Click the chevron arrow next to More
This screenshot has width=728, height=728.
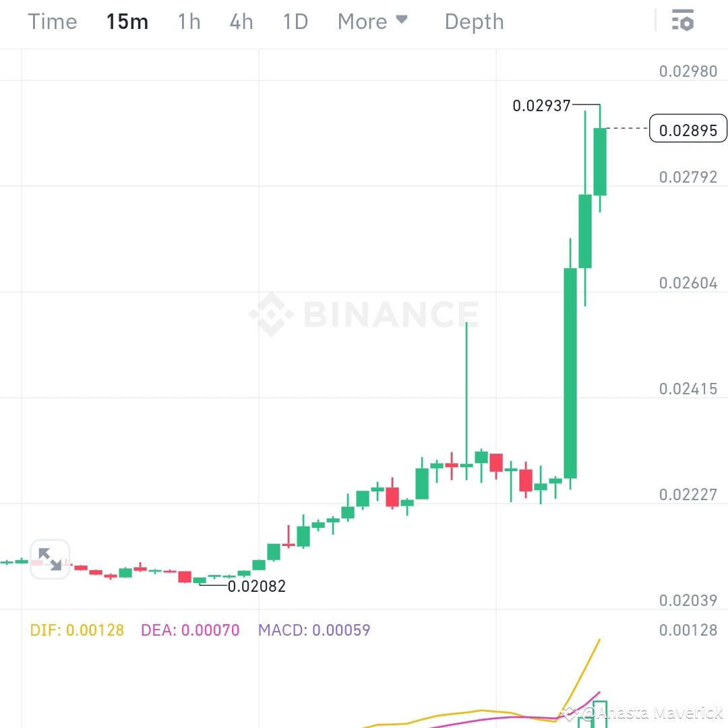click(x=402, y=21)
